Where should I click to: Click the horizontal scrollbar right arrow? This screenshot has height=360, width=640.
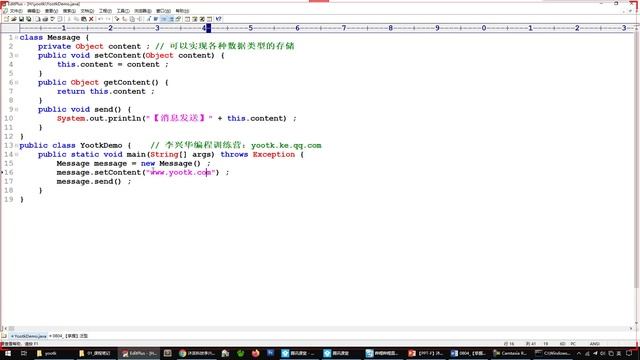[631, 328]
